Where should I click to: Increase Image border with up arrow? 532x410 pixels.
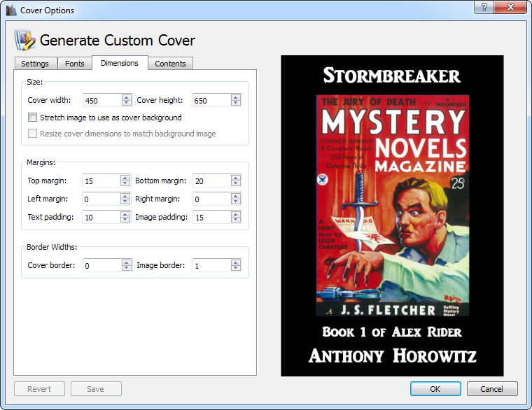tap(235, 262)
